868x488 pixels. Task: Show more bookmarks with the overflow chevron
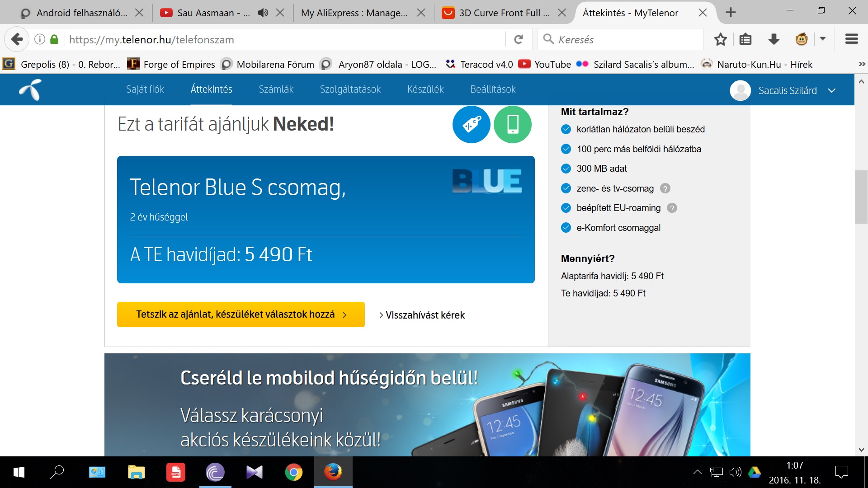pos(862,64)
